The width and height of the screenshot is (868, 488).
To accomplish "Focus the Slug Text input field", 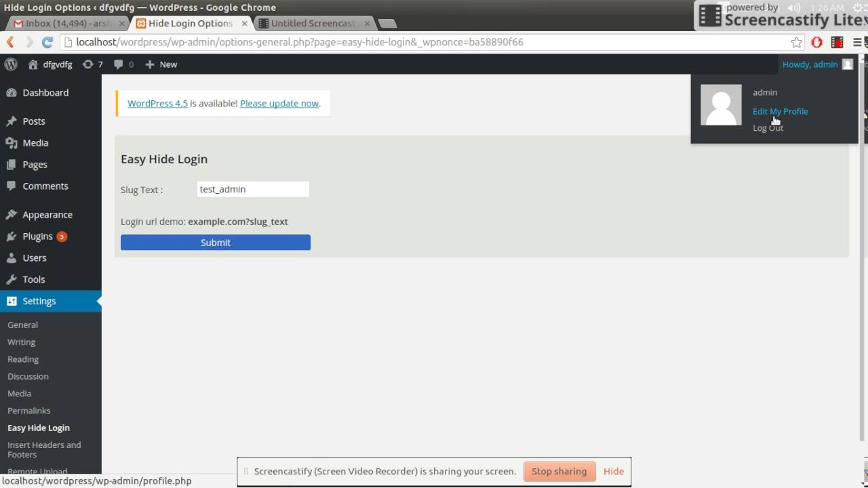I will [253, 189].
